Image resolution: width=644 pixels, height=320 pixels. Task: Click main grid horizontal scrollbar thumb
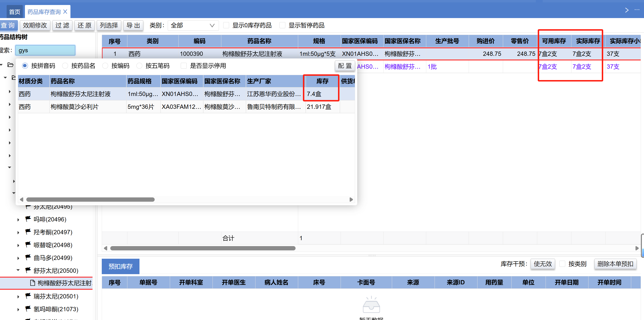point(203,248)
